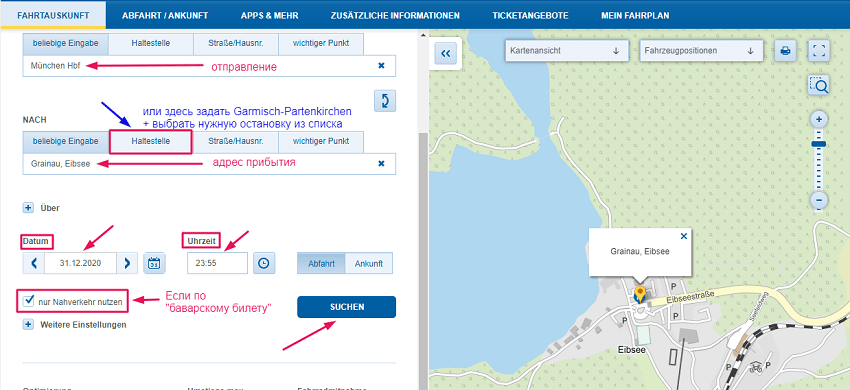
Task: Click the München Hbf origin input
Action: click(x=209, y=66)
